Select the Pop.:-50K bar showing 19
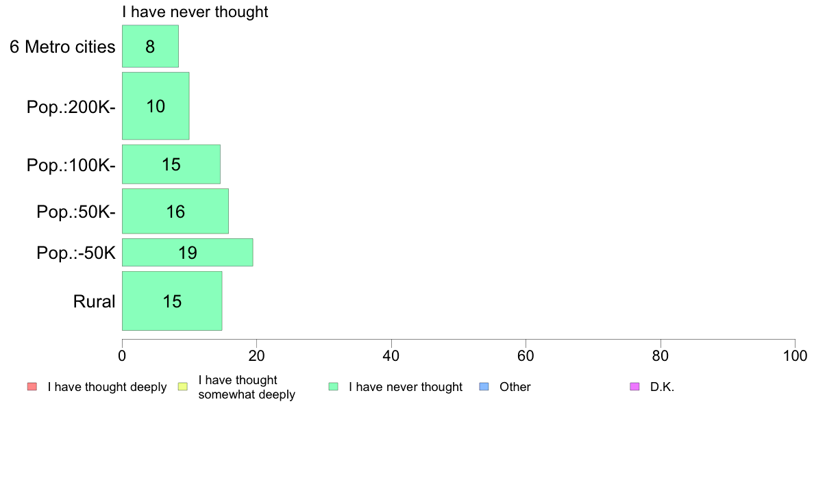 click(188, 252)
